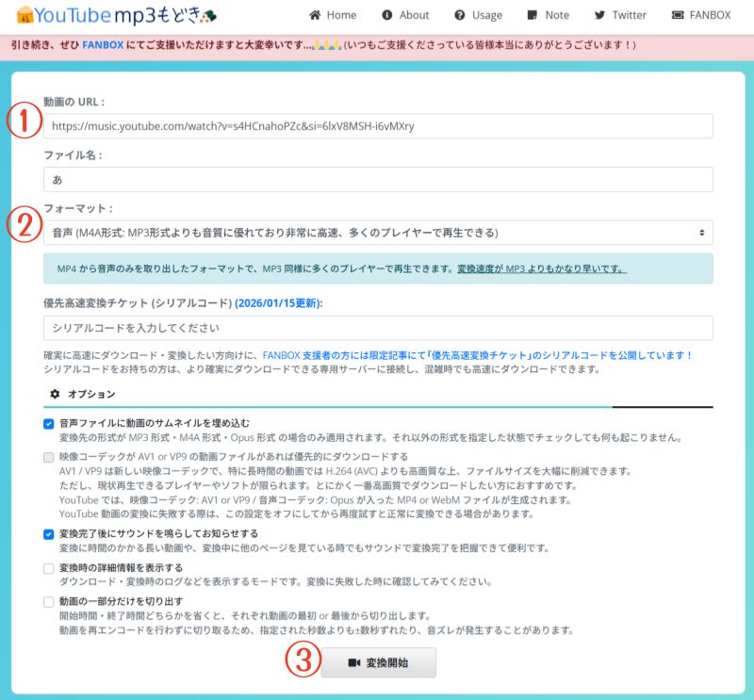Open the YouTube mp3もどき site logo

[116, 15]
